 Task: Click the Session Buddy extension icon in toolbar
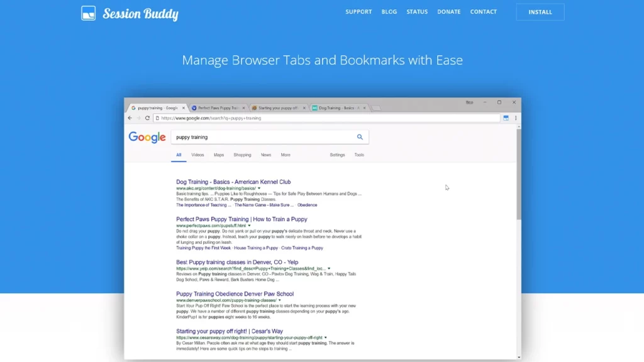[x=506, y=118]
